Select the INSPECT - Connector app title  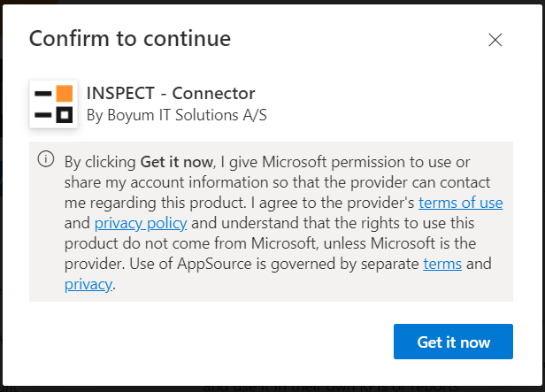click(x=171, y=93)
